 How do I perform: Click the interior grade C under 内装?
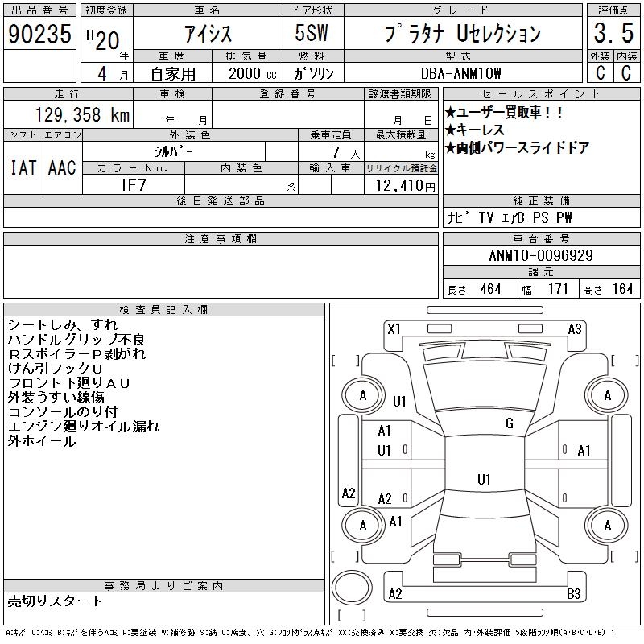[x=626, y=72]
